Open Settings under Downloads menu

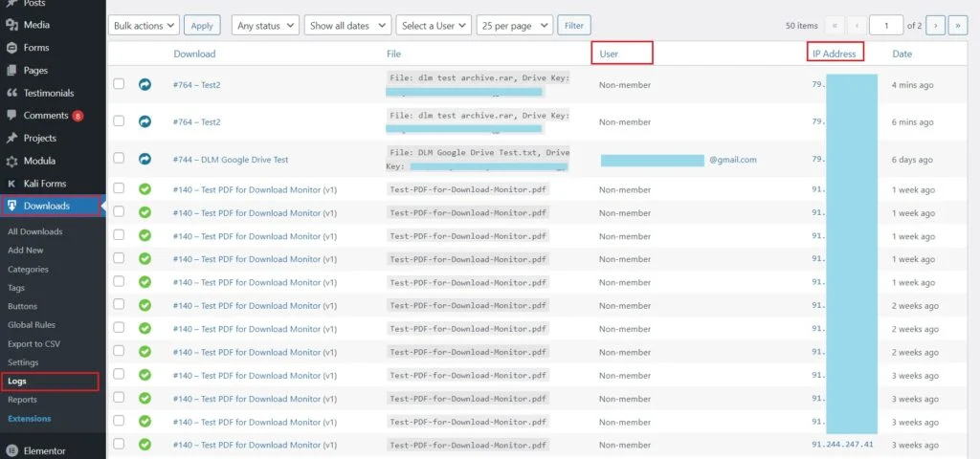(23, 362)
